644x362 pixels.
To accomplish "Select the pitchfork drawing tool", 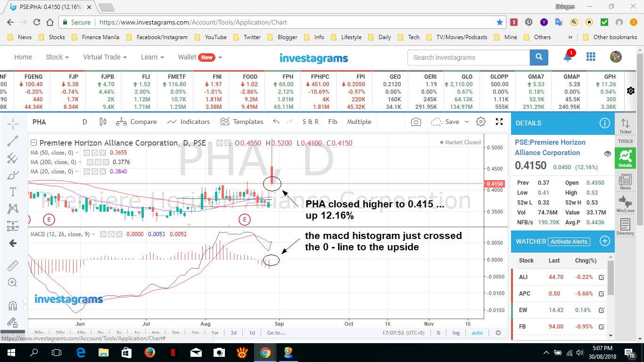I will 13,158.
